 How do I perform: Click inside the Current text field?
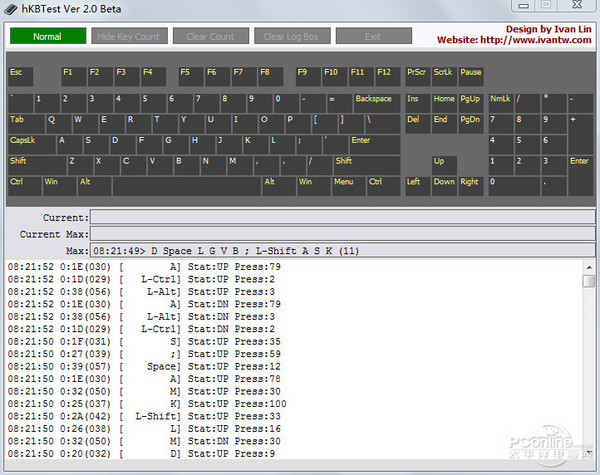point(342,217)
